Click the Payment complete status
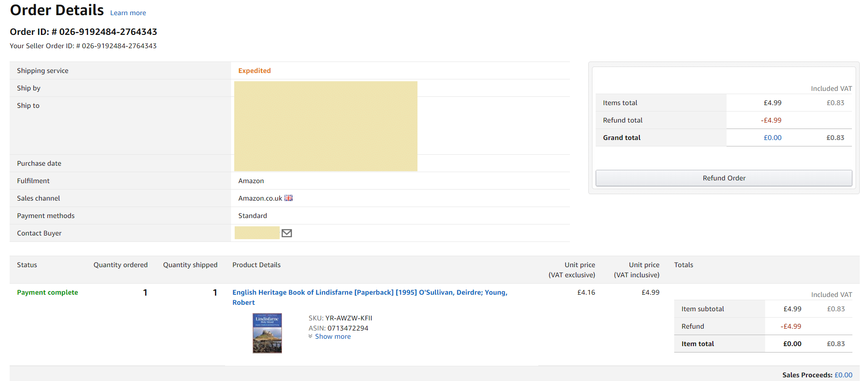868x381 pixels. coord(47,292)
